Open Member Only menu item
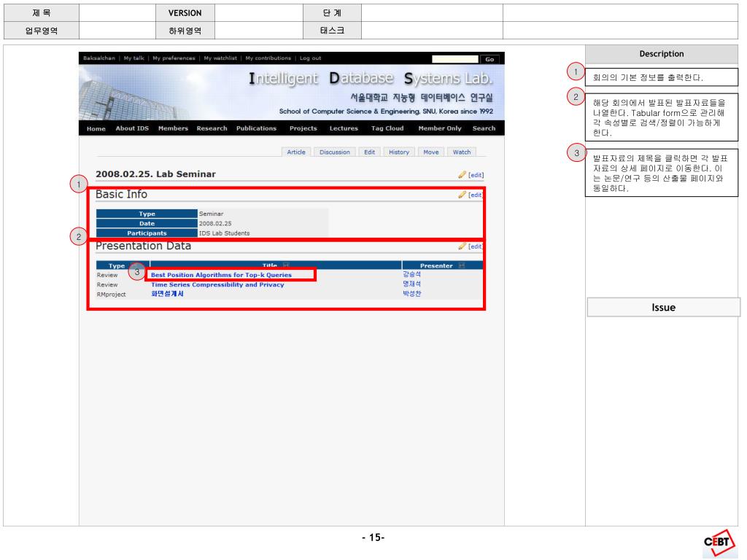The height and width of the screenshot is (560, 747). (440, 128)
